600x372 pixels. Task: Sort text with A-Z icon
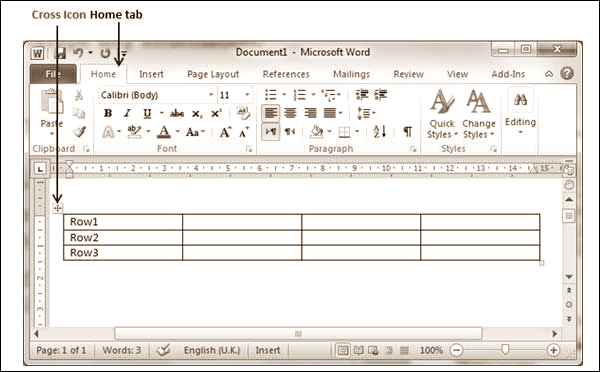(x=380, y=132)
